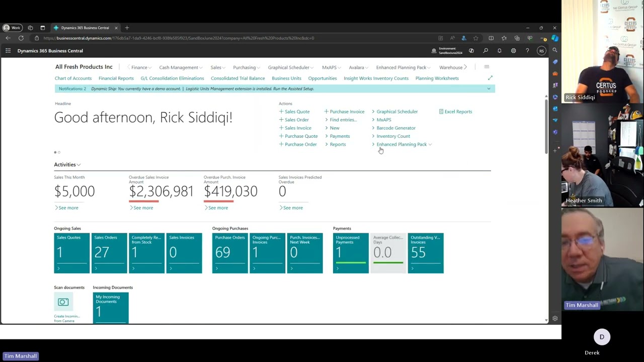
Task: Open the notifications bell icon
Action: click(499, 51)
